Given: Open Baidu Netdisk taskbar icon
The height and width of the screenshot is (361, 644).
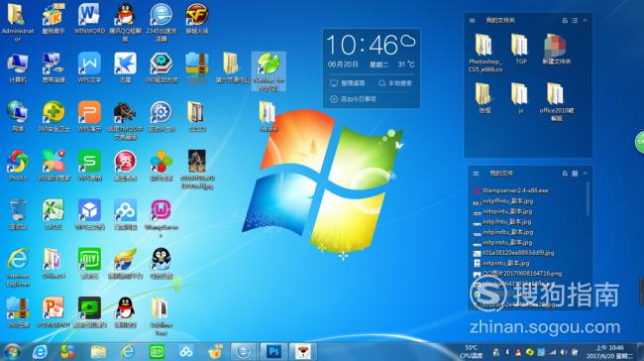Looking at the screenshot, I should [x=186, y=352].
